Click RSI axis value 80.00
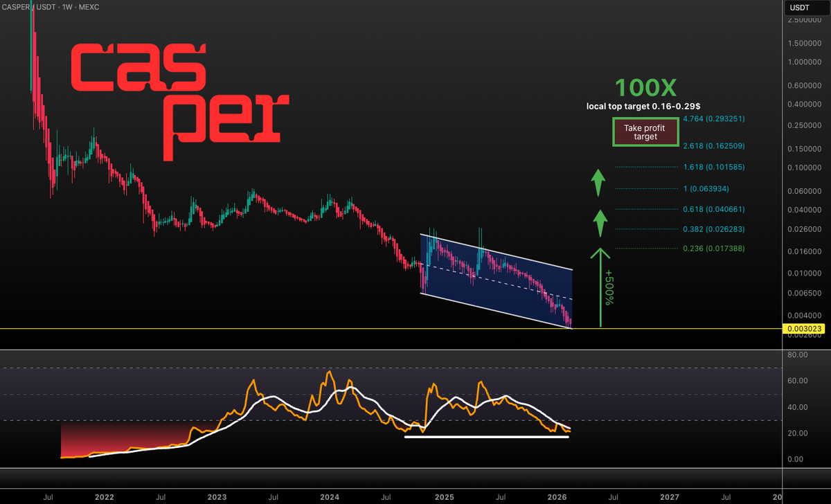Viewport: 831px width, 504px height. 798,354
